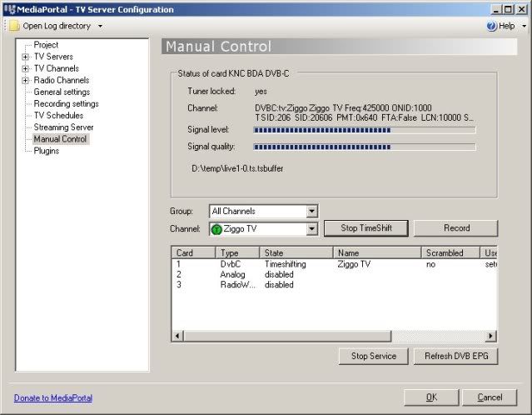Click the Scrambled 'no' cell
532x415 pixels.
(431, 264)
